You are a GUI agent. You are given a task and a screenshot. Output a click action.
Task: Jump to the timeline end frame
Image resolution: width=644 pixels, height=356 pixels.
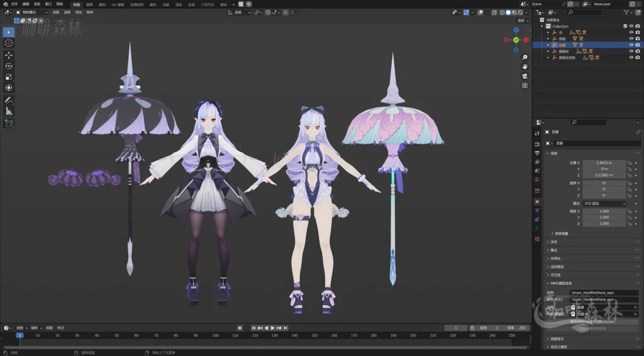[x=286, y=328]
